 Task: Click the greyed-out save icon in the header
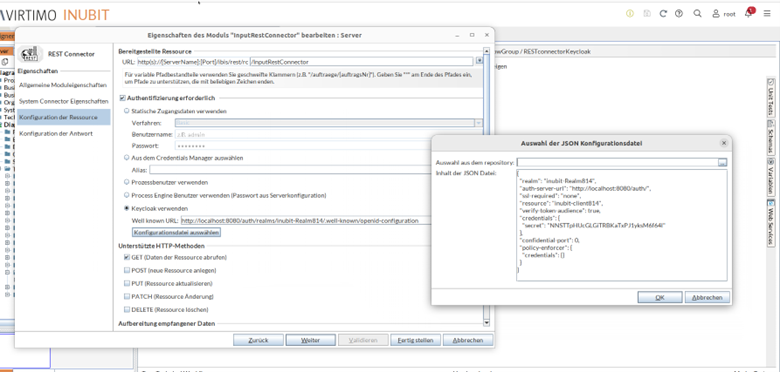click(x=647, y=14)
